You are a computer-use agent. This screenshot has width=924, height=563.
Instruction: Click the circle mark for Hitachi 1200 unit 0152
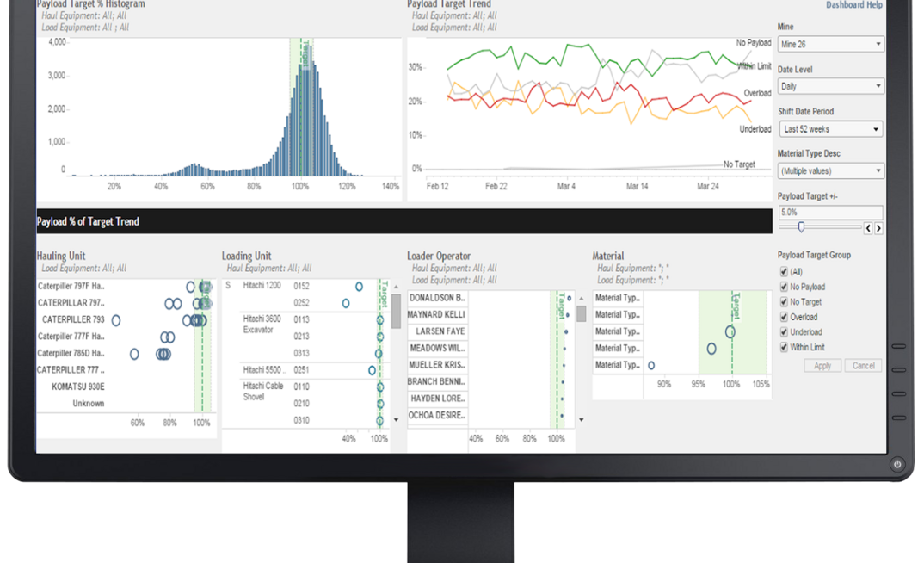click(x=359, y=287)
